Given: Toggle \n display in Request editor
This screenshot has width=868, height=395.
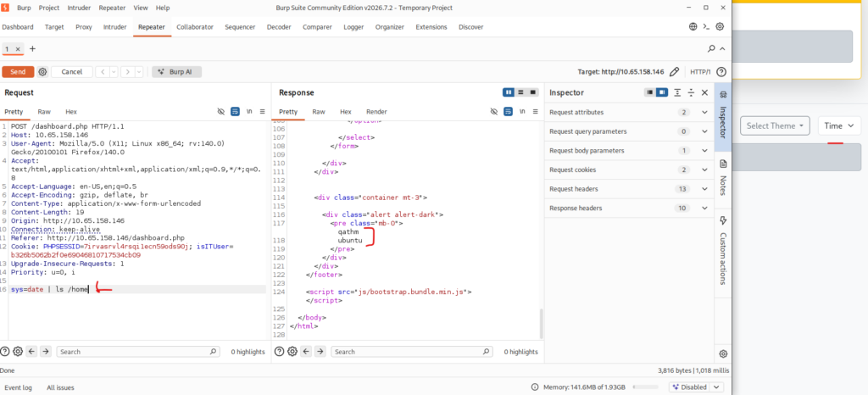Looking at the screenshot, I should pos(250,112).
